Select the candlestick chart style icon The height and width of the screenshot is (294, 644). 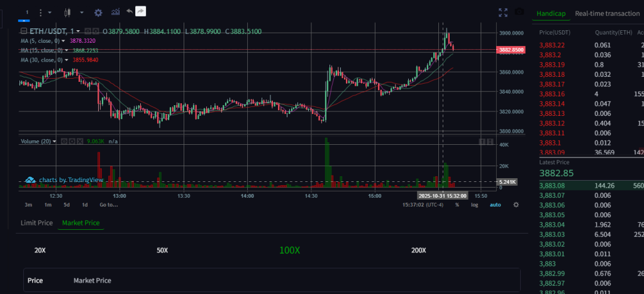pyautogui.click(x=68, y=12)
